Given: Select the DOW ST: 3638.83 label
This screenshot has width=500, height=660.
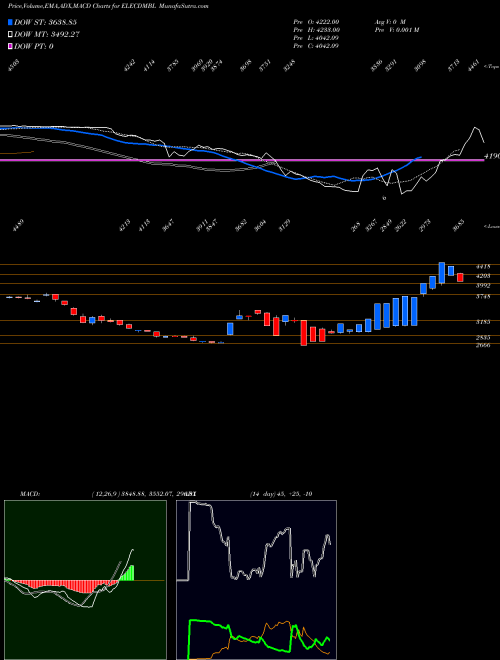Looking at the screenshot, I should [x=45, y=22].
